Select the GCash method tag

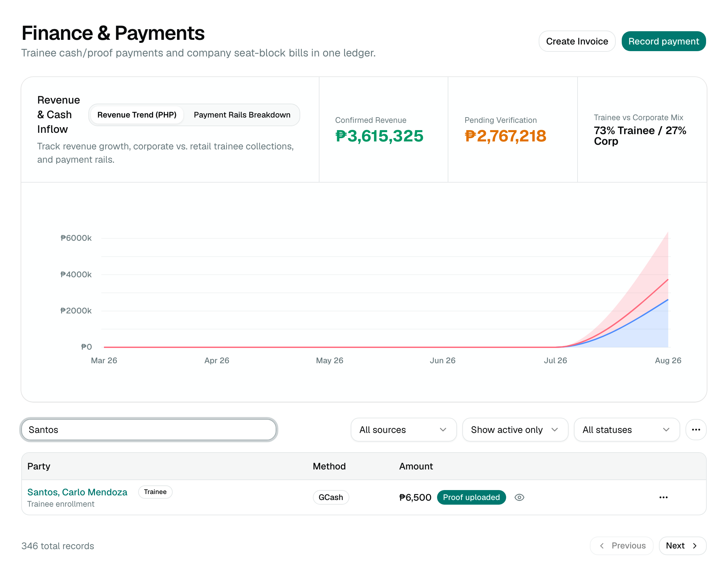(x=330, y=497)
